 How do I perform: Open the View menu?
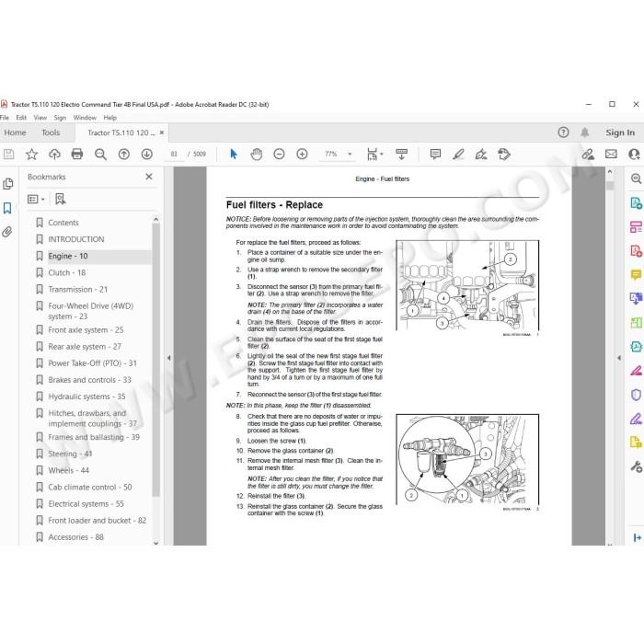tap(40, 118)
